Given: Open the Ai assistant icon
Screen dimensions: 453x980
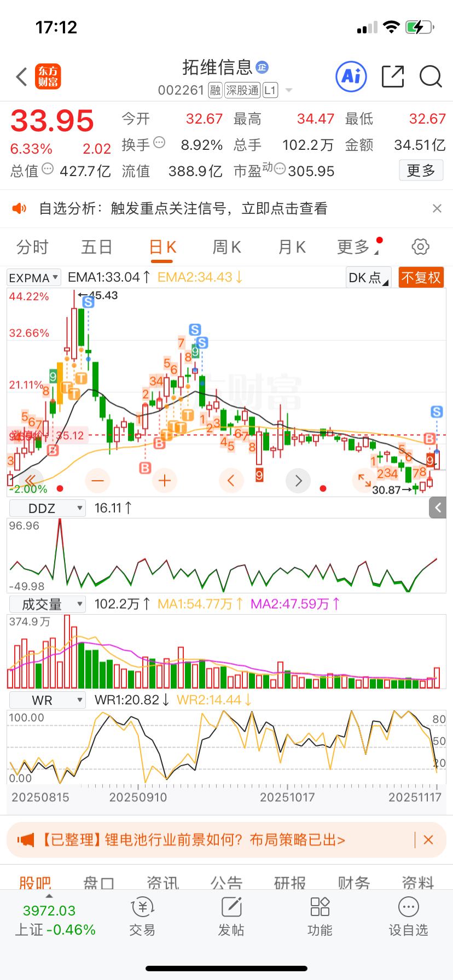Looking at the screenshot, I should [x=351, y=77].
